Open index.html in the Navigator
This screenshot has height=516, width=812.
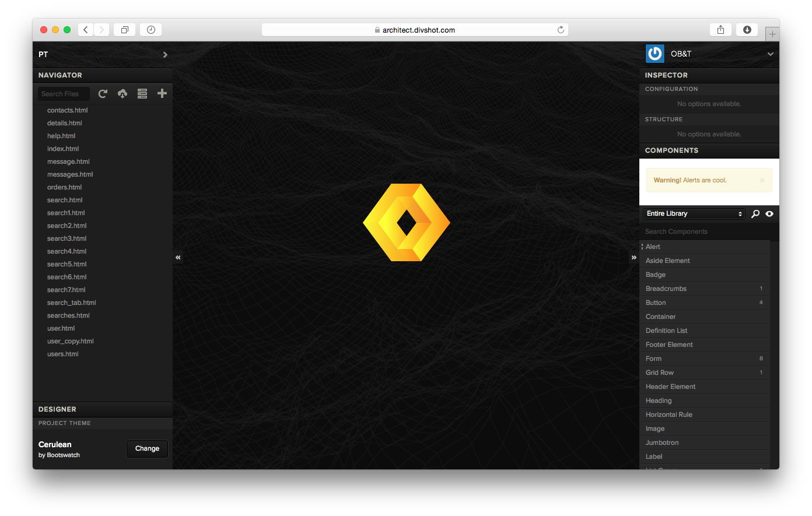tap(63, 149)
